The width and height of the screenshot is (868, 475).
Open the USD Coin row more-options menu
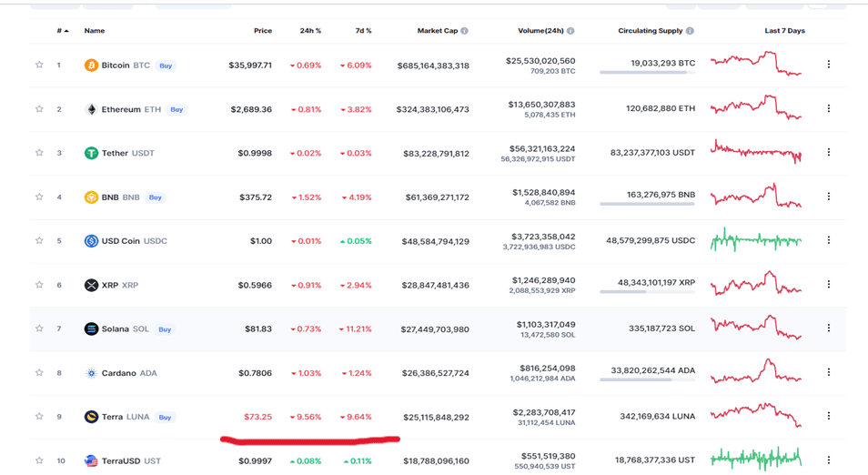click(829, 239)
